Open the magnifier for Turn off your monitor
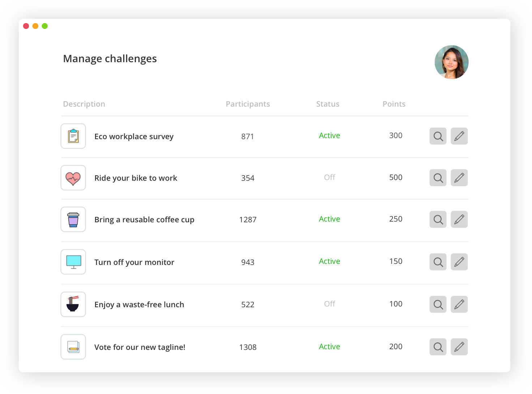The width and height of the screenshot is (532, 394). click(x=438, y=262)
